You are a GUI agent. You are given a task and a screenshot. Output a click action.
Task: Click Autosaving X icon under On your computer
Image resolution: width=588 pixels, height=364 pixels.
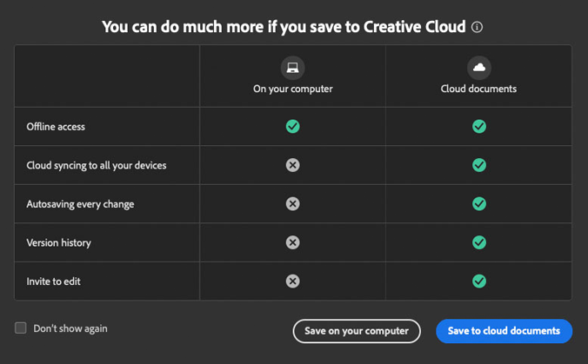(x=293, y=204)
